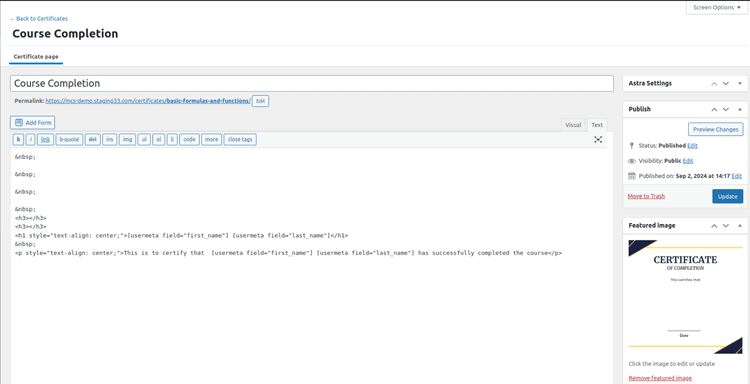
Task: Insert bold tag with b button
Action: (x=19, y=139)
